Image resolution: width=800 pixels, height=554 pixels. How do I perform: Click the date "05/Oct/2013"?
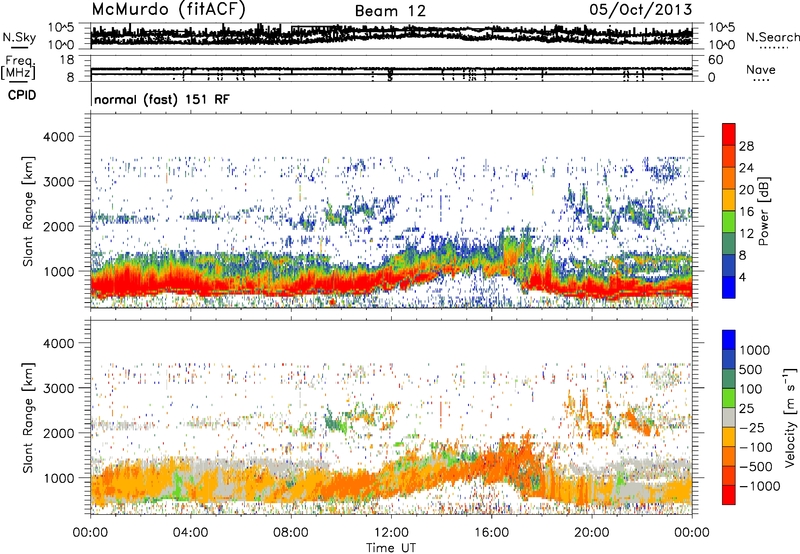coord(640,9)
